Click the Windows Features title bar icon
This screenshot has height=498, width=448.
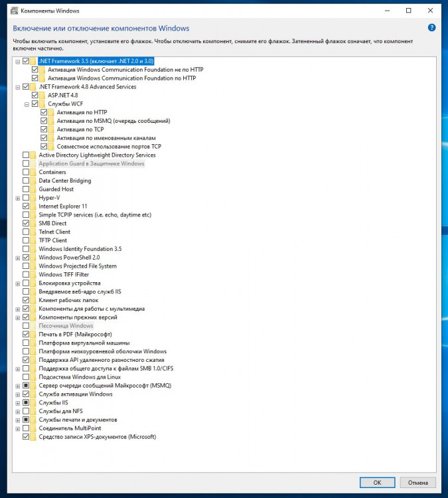pos(15,11)
